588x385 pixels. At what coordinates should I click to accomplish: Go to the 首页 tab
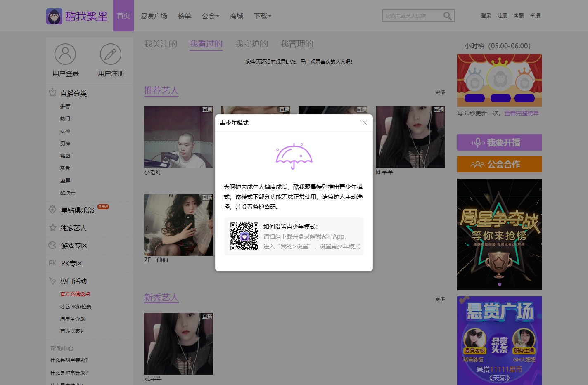click(x=123, y=16)
